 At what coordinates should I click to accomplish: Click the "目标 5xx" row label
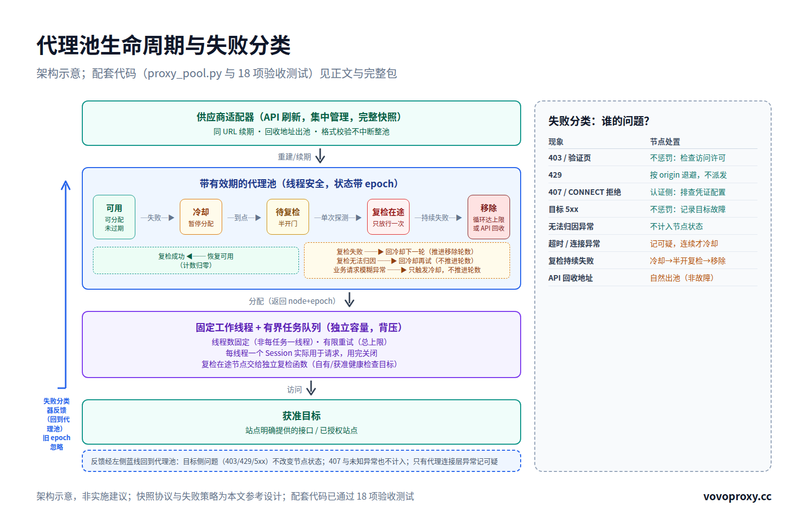point(564,209)
